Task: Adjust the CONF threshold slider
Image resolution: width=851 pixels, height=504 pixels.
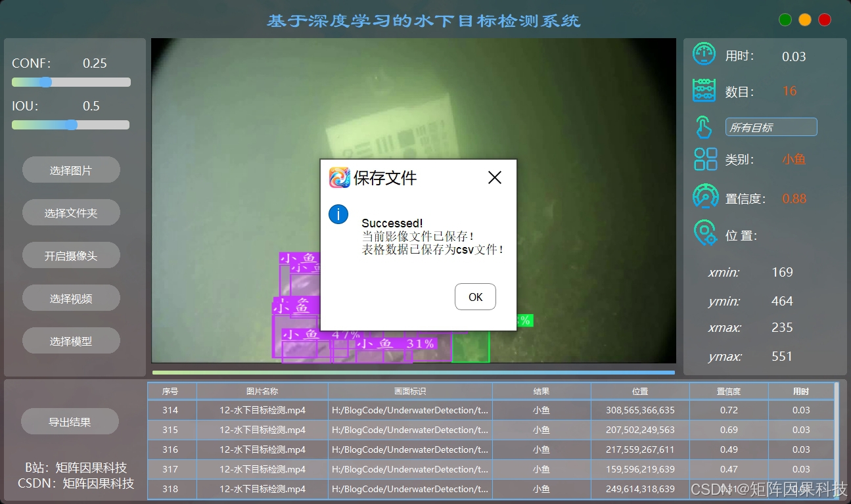Action: point(71,82)
